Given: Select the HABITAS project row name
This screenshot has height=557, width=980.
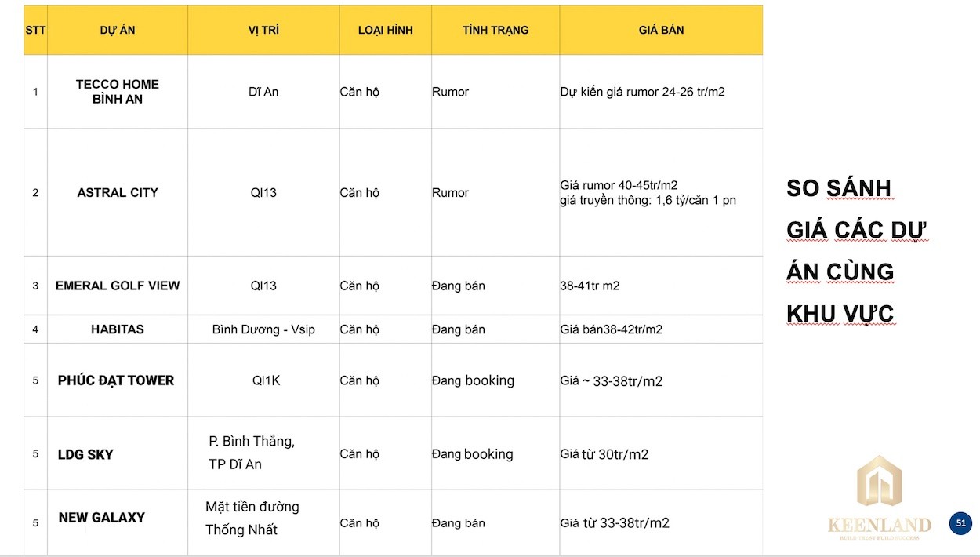Looking at the screenshot, I should [118, 329].
